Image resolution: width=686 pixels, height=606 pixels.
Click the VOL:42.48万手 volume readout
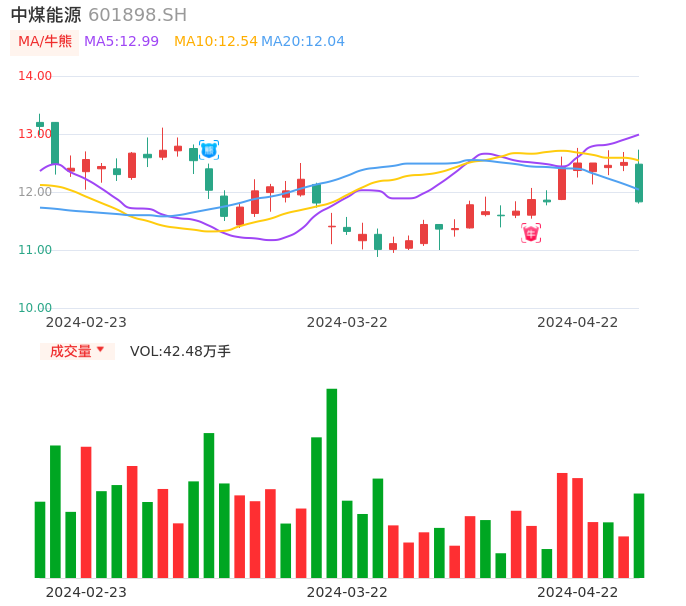(180, 351)
